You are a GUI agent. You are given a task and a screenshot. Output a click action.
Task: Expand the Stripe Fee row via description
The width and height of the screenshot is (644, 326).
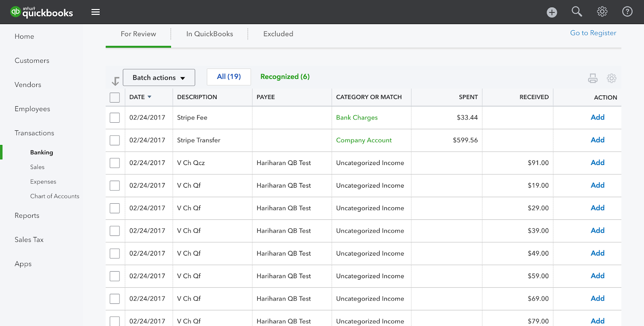192,118
